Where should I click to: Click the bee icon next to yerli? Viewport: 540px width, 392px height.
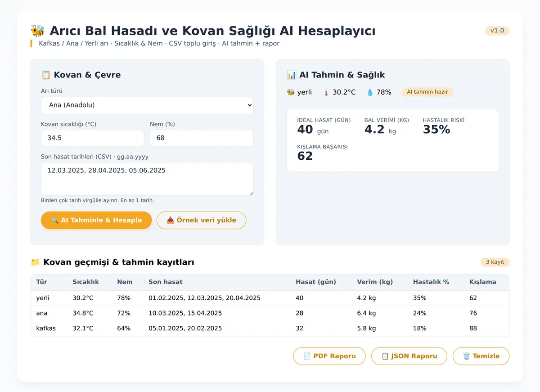[291, 92]
